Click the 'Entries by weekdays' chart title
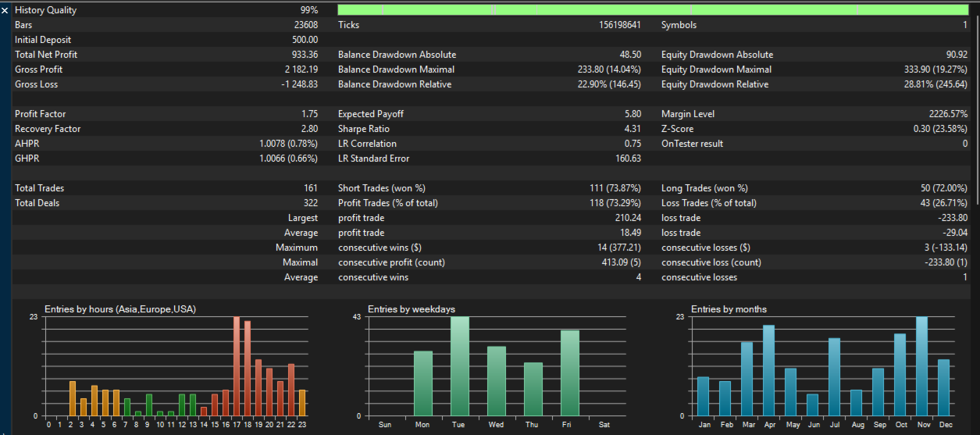The image size is (980, 435). pyautogui.click(x=411, y=309)
